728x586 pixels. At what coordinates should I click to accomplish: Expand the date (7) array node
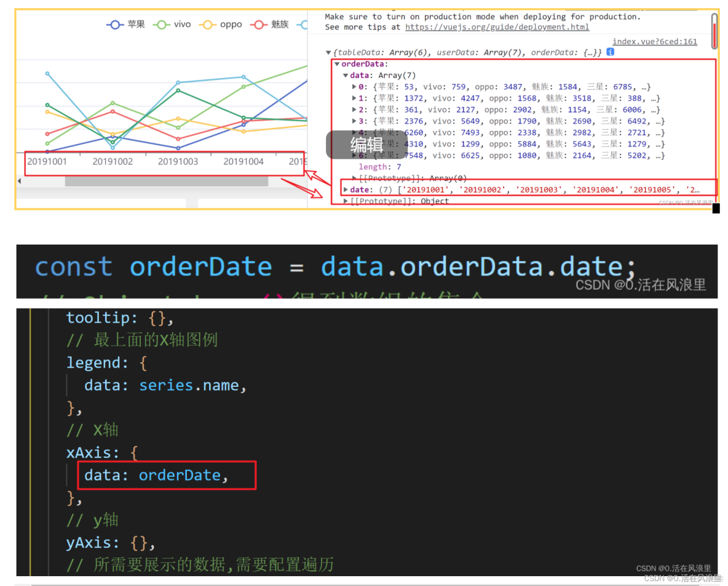point(346,189)
